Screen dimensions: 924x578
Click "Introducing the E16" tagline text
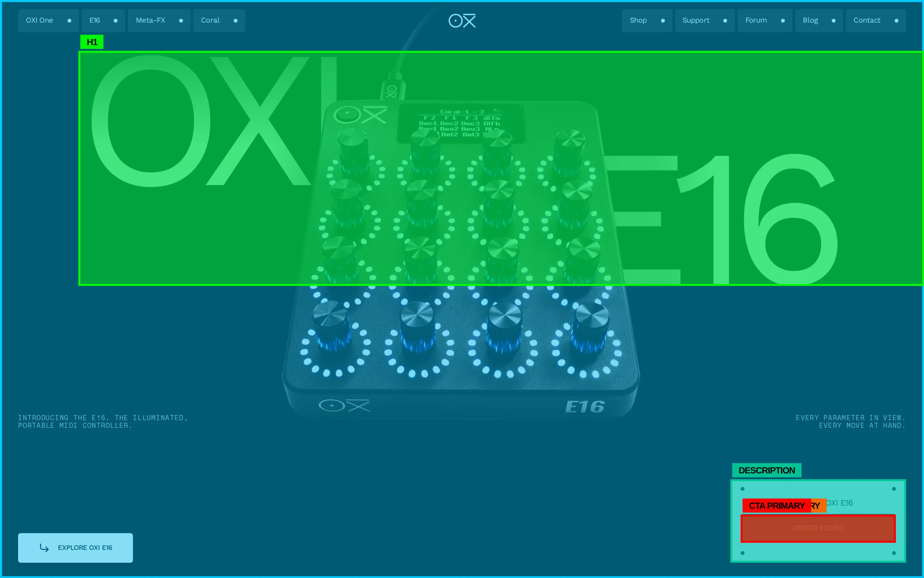[103, 422]
